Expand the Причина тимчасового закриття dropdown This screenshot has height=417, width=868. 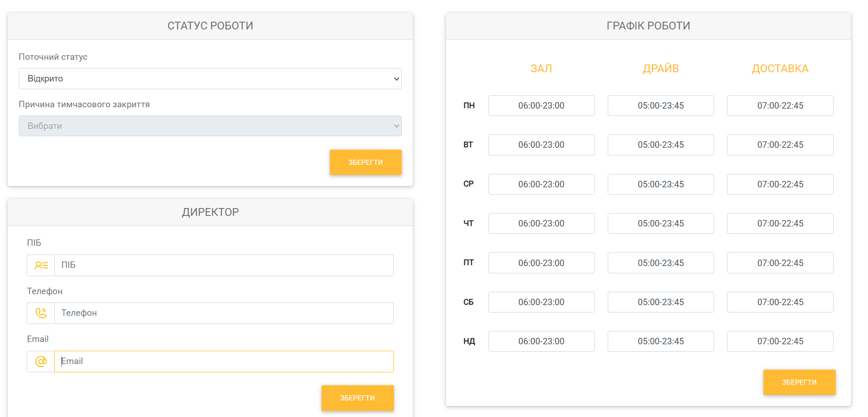tap(210, 126)
